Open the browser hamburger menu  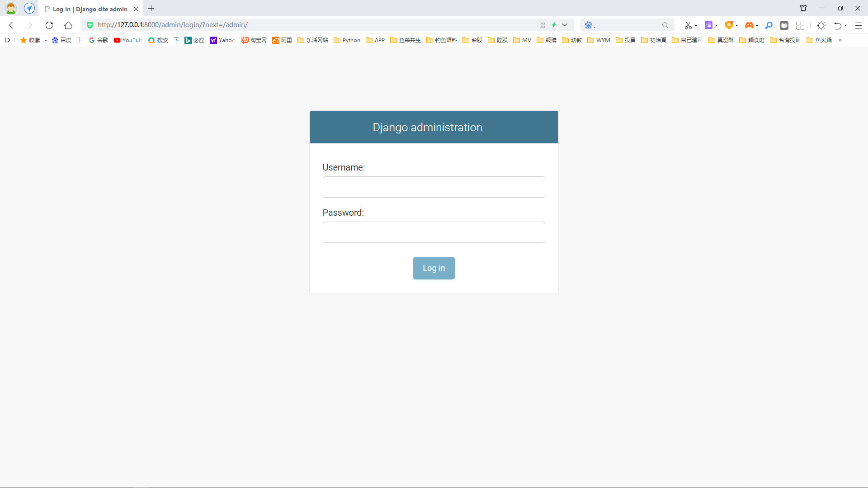859,25
